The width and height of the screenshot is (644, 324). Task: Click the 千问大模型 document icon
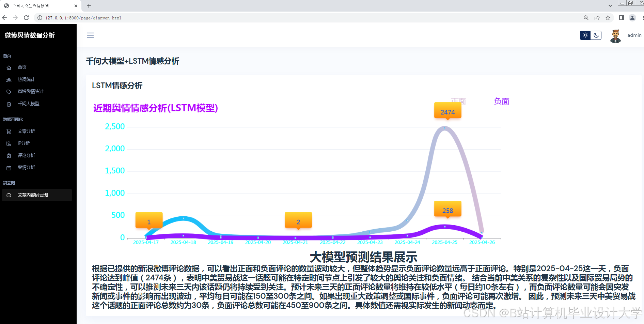pyautogui.click(x=9, y=104)
